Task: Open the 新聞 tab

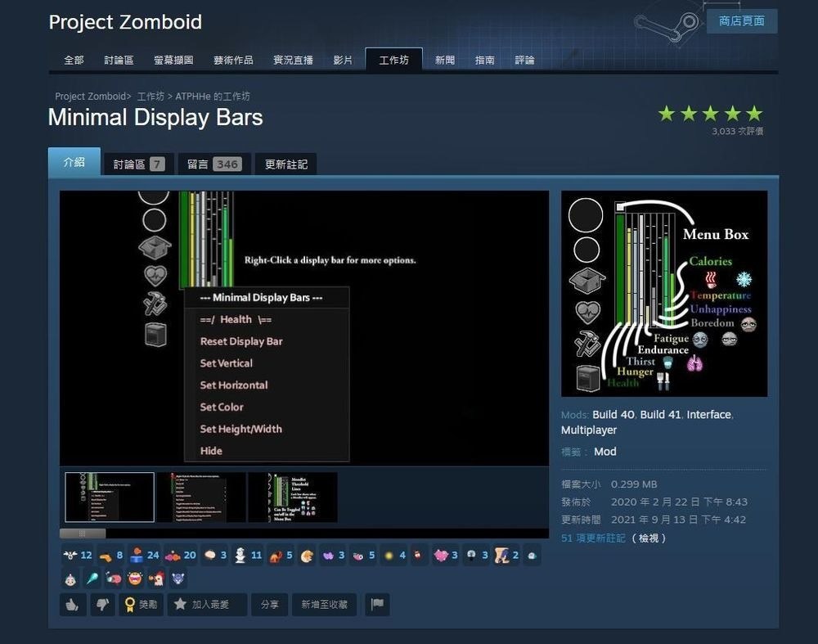Action: pos(445,60)
